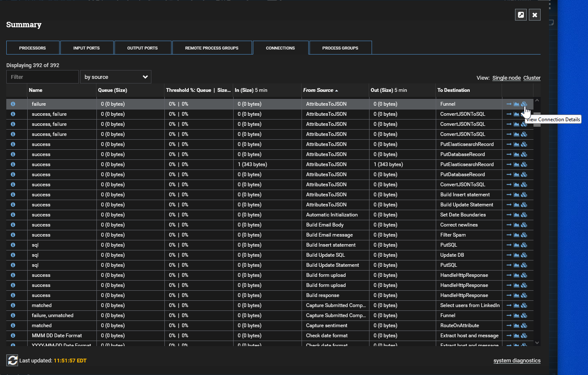Show status history for Build response row
The height and width of the screenshot is (375, 588).
pos(516,295)
